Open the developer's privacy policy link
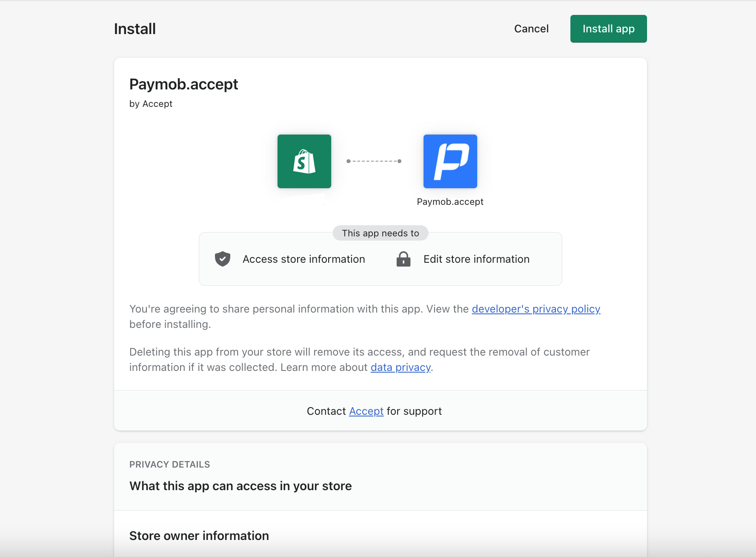The width and height of the screenshot is (756, 557). tap(536, 309)
